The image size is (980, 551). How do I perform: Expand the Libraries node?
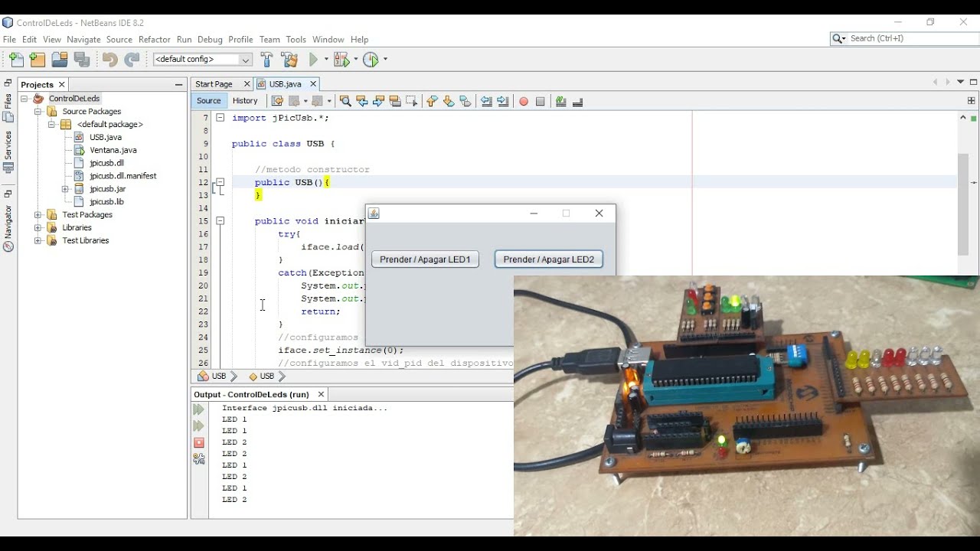[x=38, y=228]
